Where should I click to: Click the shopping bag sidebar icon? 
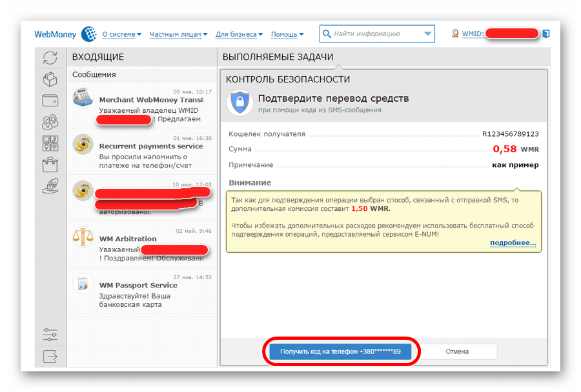click(x=50, y=164)
